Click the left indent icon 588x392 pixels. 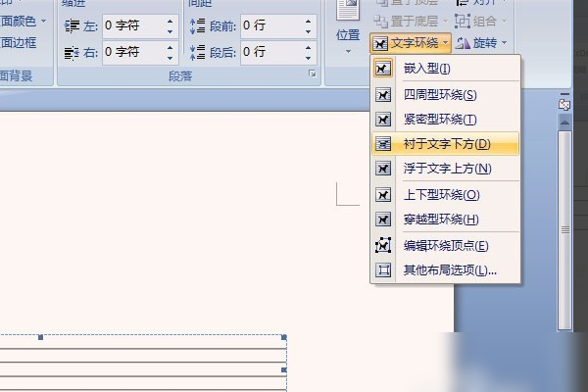pyautogui.click(x=72, y=25)
